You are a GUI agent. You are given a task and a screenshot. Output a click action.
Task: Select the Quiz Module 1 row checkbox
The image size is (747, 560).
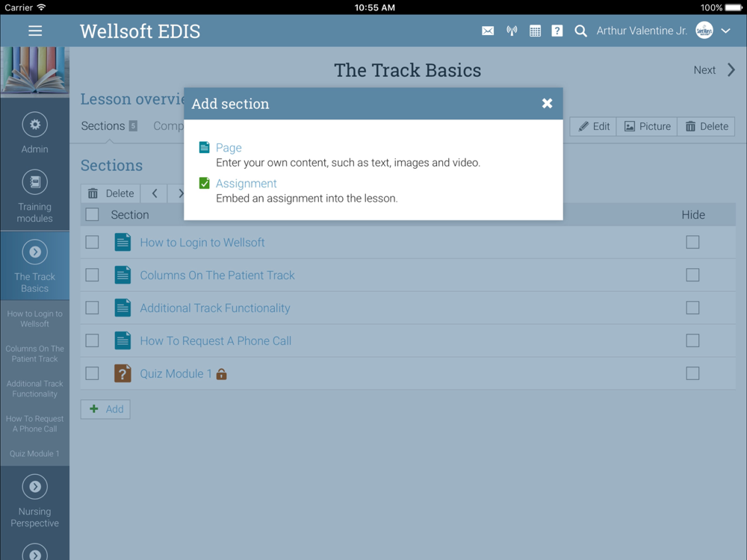click(x=92, y=374)
